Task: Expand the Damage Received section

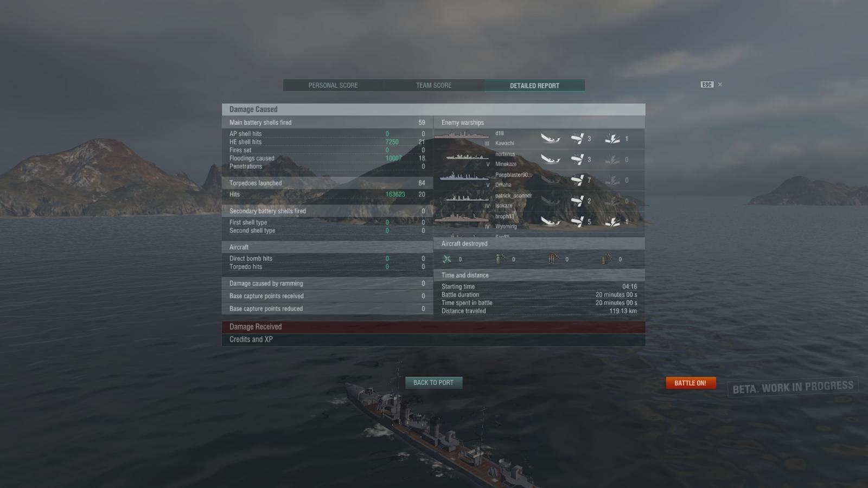Action: (x=433, y=327)
